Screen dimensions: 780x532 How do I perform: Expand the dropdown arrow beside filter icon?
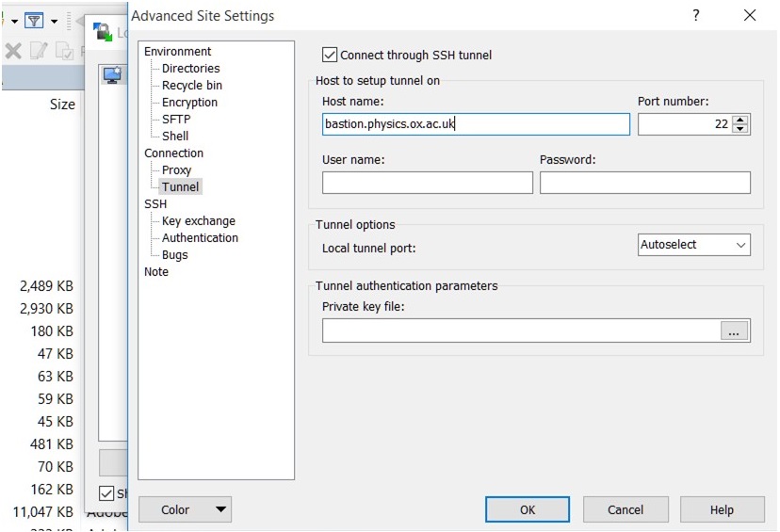(54, 21)
